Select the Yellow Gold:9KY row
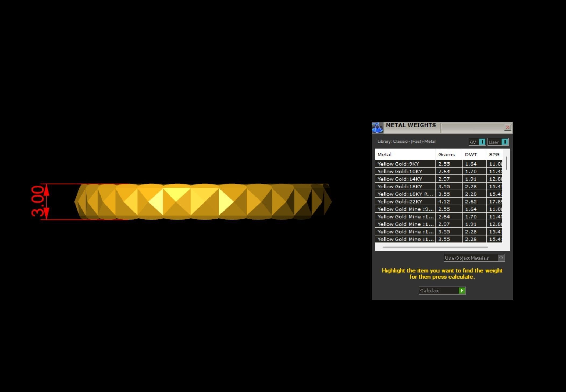Image resolution: width=566 pixels, height=392 pixels. pyautogui.click(x=398, y=164)
